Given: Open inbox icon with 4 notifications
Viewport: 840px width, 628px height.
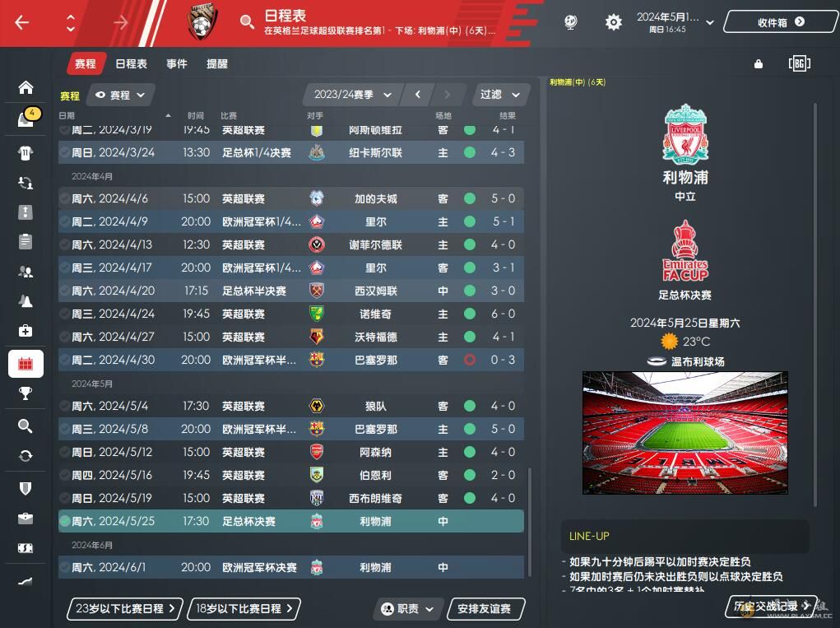Looking at the screenshot, I should click(26, 119).
